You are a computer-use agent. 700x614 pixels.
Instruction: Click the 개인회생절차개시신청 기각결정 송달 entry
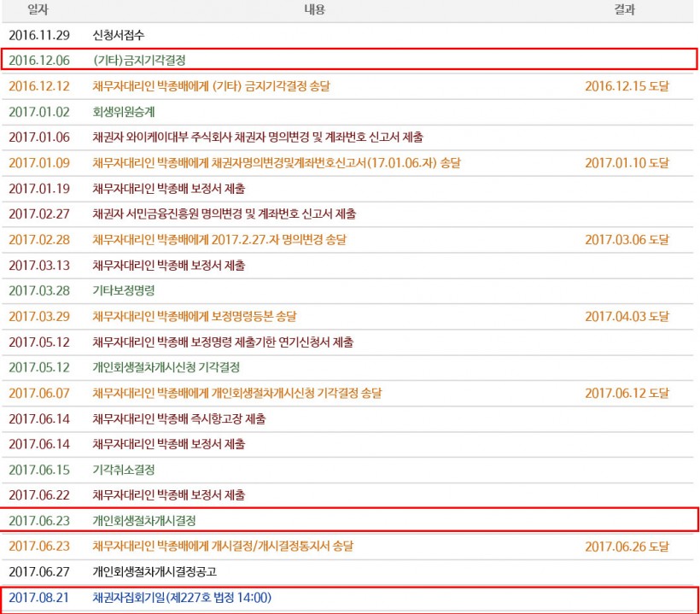(x=237, y=394)
